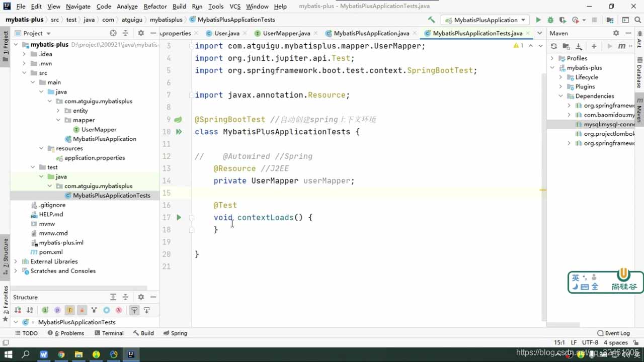This screenshot has width=644, height=362.
Task: Open IntelliJ IDEA from Windows taskbar
Action: click(x=131, y=354)
